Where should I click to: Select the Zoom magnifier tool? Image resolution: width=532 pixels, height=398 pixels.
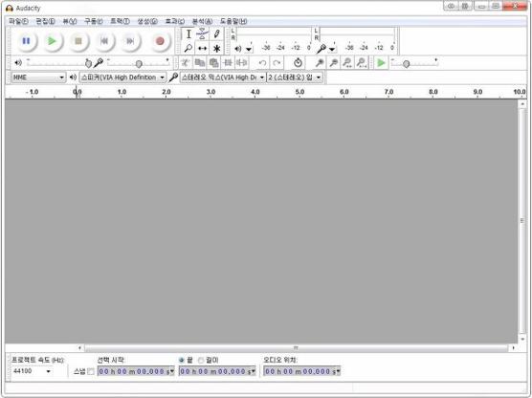click(x=188, y=49)
